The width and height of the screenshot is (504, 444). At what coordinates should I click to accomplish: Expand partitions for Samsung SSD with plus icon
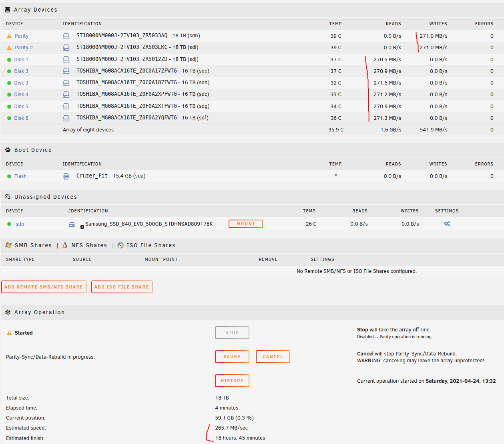coord(82,227)
